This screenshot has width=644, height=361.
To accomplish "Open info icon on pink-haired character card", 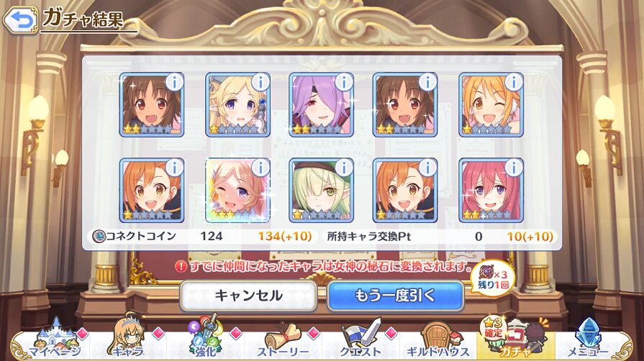I will (513, 168).
